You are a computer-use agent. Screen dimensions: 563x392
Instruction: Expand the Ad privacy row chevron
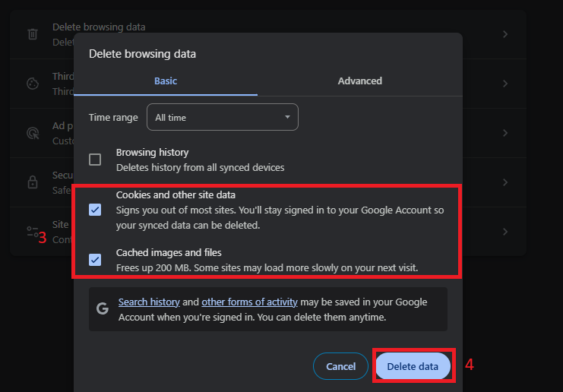505,133
